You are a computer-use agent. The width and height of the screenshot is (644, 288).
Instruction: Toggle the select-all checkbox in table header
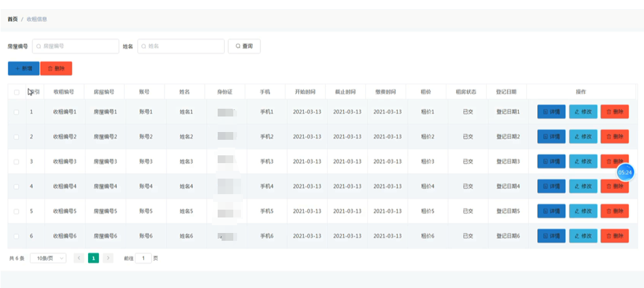[17, 92]
